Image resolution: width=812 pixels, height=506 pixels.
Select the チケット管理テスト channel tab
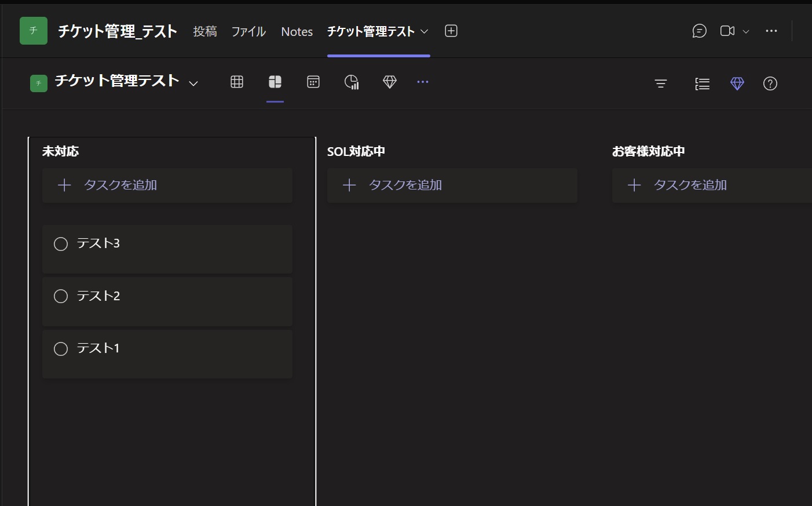(x=371, y=31)
